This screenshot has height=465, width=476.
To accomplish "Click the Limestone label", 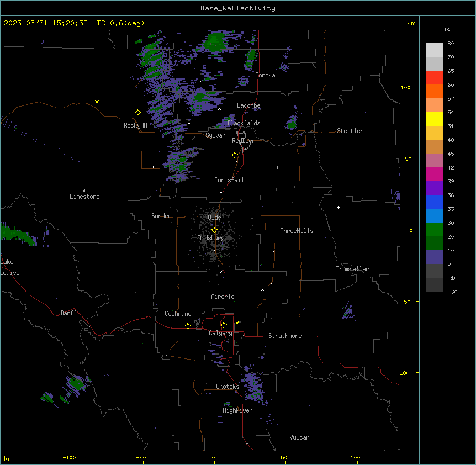I will (x=84, y=197).
